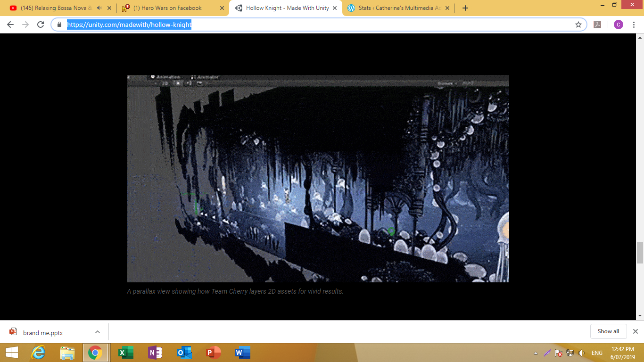Close the Hollow Knight tab

pyautogui.click(x=335, y=8)
